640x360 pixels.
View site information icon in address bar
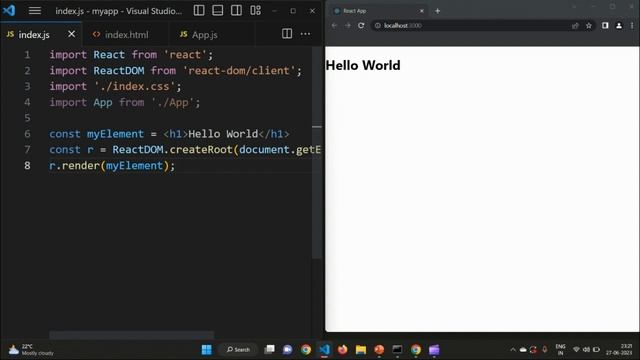(x=378, y=25)
